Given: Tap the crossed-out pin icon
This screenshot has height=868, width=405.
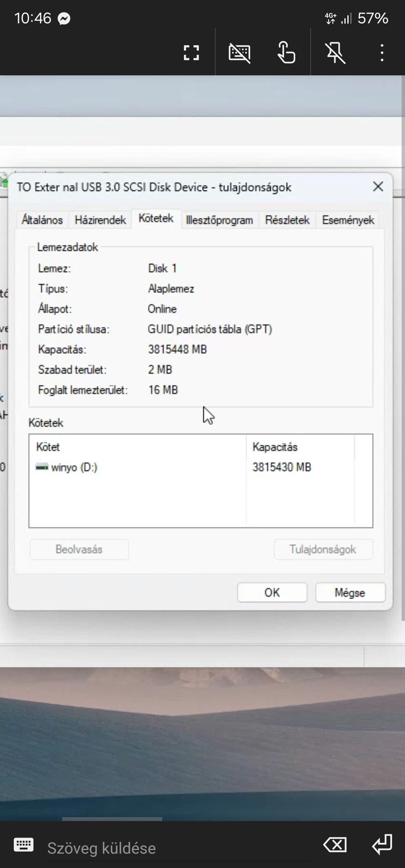Looking at the screenshot, I should coord(335,53).
